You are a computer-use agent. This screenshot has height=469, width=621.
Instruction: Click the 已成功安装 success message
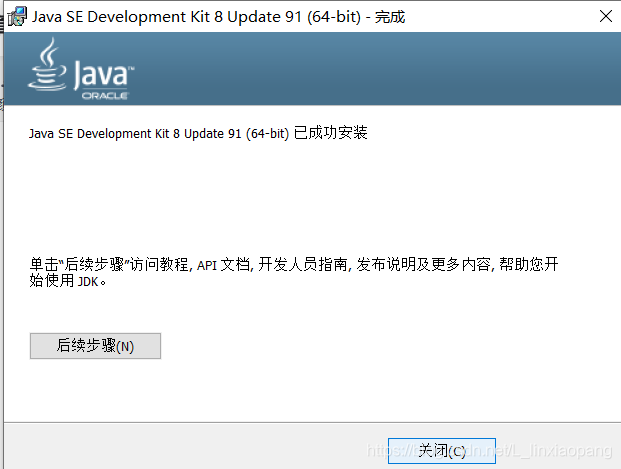point(331,133)
